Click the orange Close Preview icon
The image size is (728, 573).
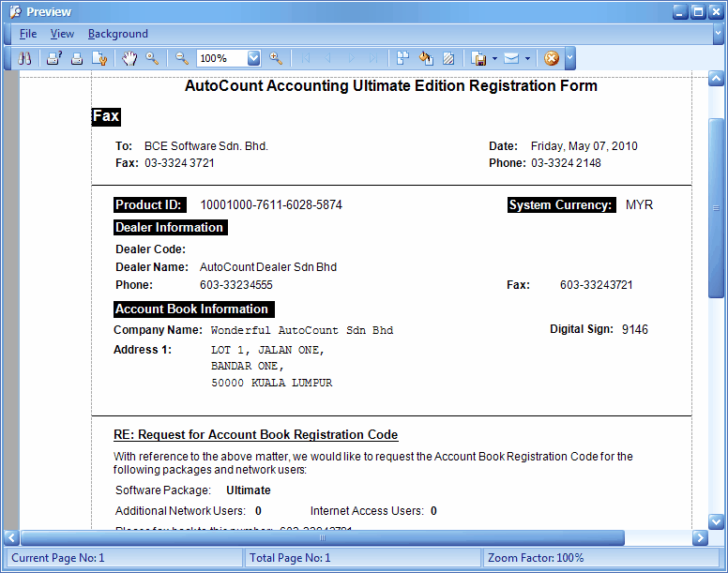pyautogui.click(x=551, y=58)
